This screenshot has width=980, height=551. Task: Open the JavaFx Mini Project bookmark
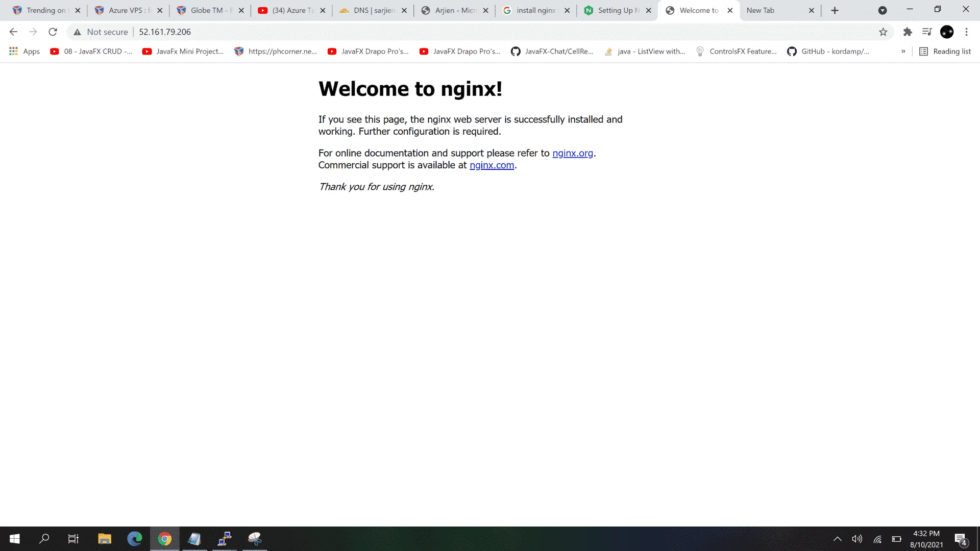183,52
